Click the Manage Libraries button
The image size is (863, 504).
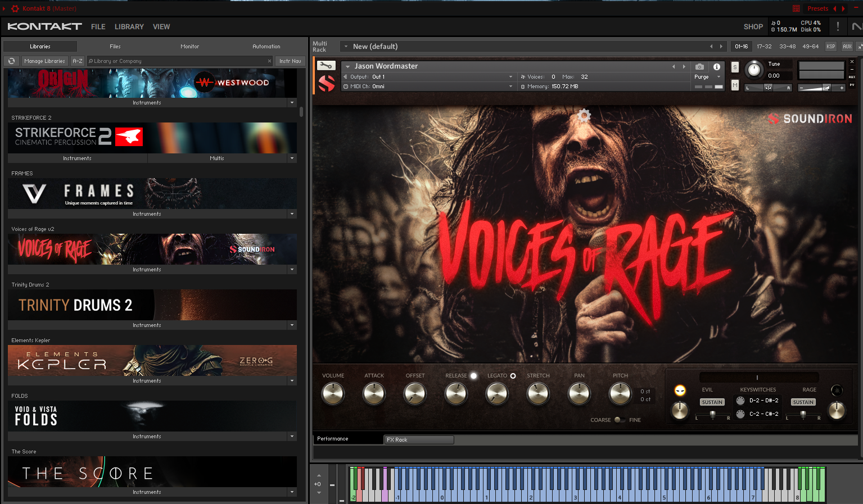[44, 61]
